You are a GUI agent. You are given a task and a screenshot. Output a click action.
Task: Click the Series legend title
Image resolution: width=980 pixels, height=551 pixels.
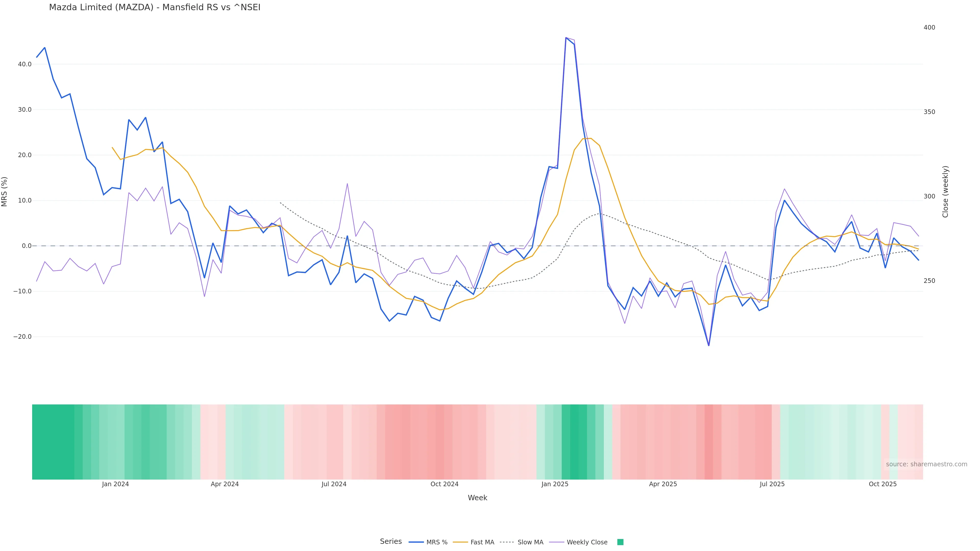click(391, 542)
